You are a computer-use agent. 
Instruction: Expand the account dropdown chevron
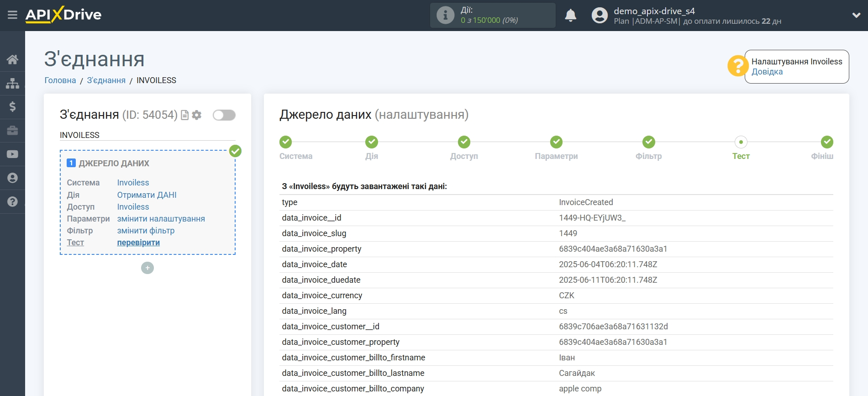click(x=856, y=15)
